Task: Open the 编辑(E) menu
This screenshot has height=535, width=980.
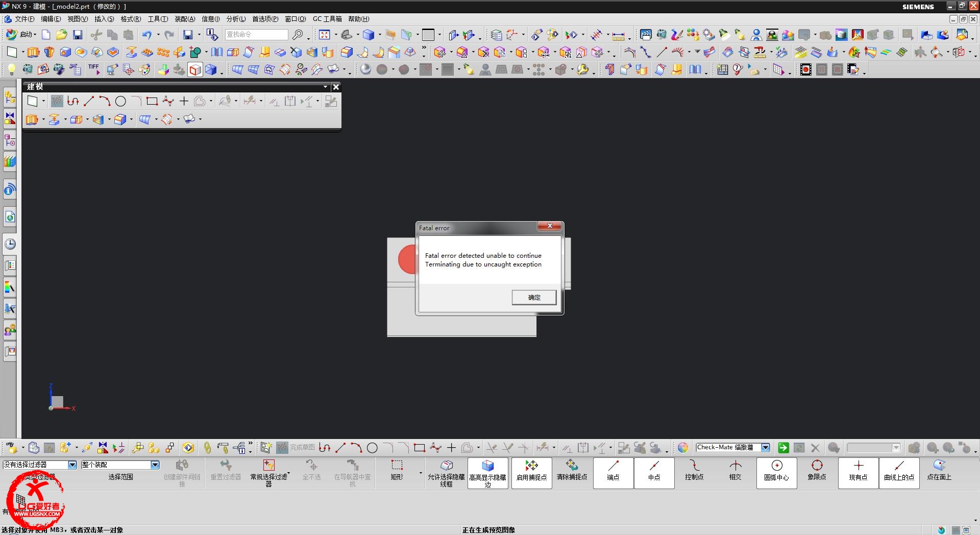Action: pyautogui.click(x=51, y=19)
